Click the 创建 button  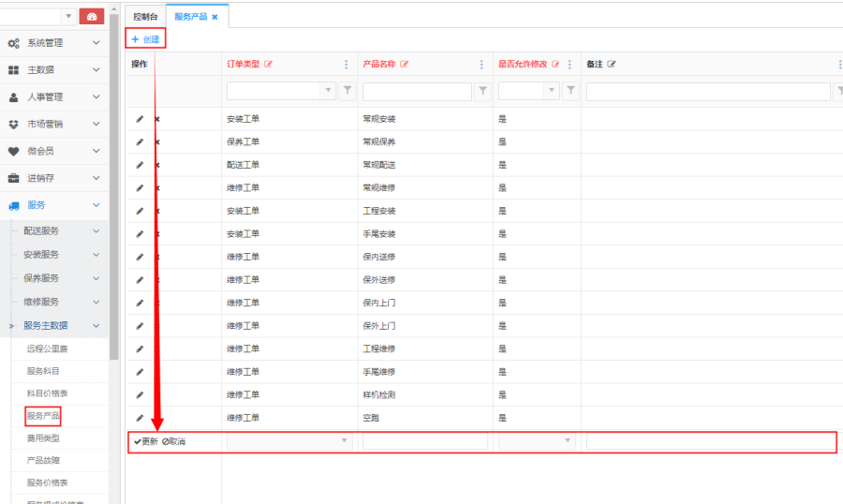(145, 39)
